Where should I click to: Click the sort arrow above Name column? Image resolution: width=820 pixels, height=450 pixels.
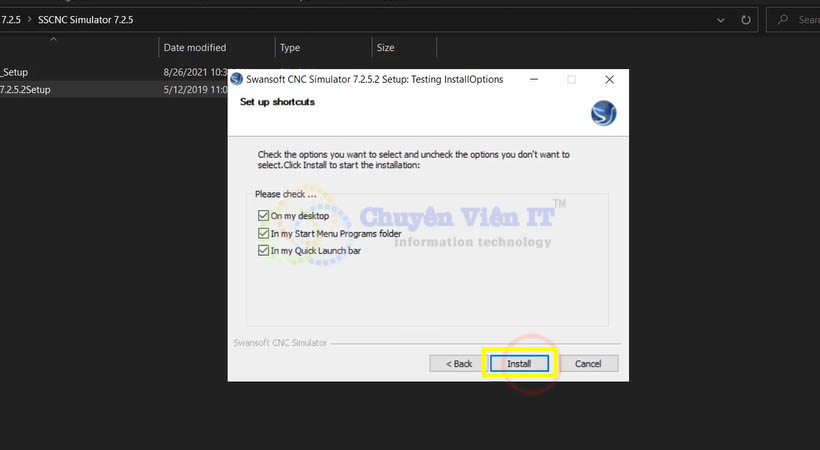(x=53, y=39)
